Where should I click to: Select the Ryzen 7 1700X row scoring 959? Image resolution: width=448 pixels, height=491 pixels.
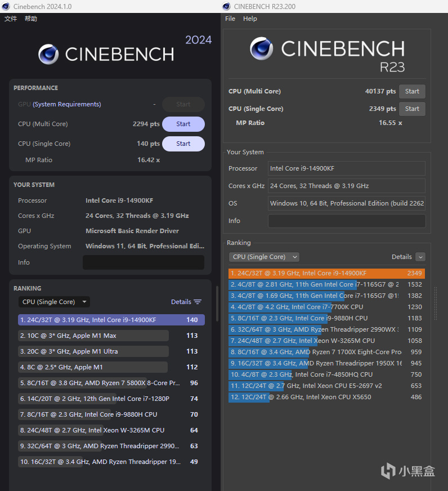coord(326,352)
